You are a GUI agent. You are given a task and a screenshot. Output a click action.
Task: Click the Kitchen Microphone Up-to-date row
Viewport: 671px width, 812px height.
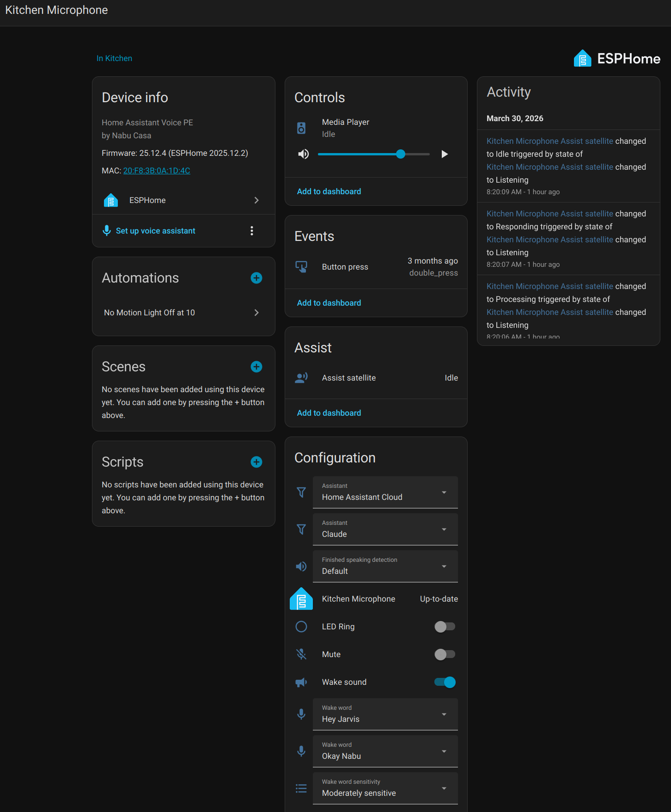(376, 599)
